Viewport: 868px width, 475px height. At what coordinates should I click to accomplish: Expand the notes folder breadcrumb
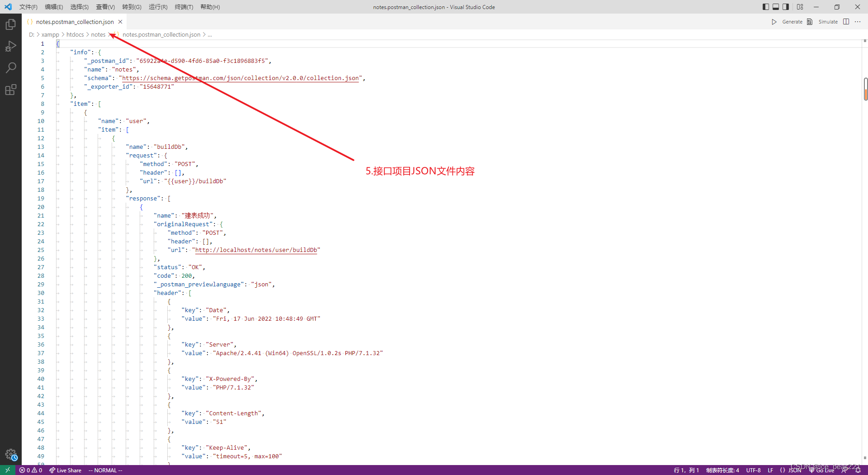click(x=98, y=35)
